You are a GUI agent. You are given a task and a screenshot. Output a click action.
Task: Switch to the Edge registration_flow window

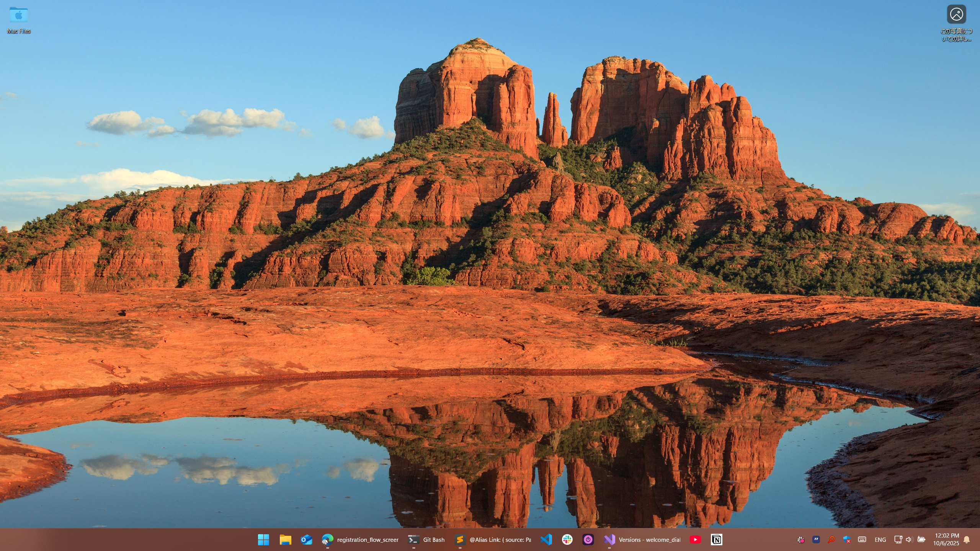(x=360, y=540)
